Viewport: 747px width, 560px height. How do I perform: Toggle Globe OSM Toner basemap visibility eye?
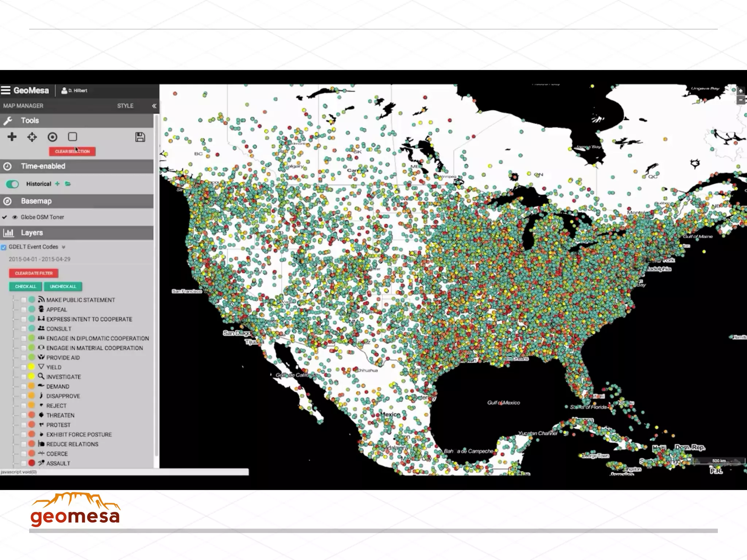[x=15, y=217]
